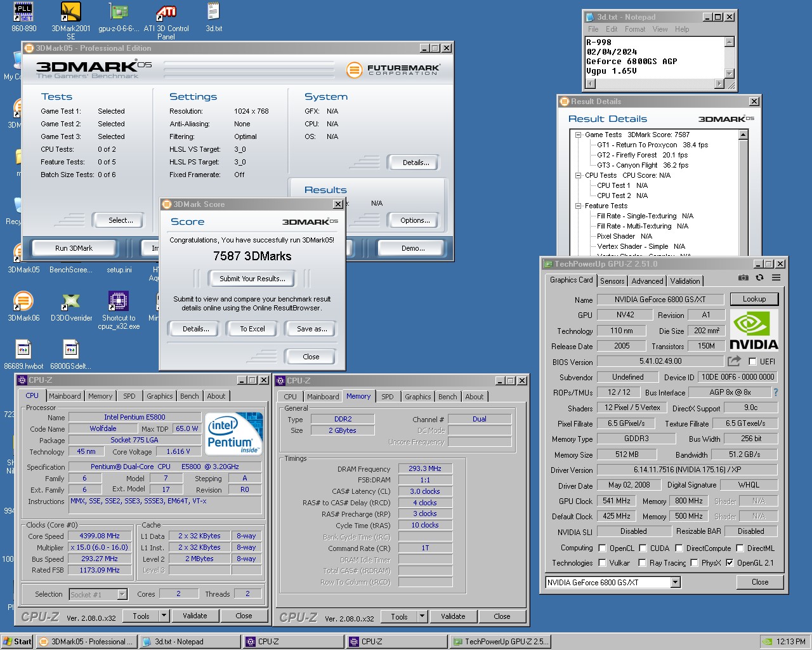Open the File menu in Notepad
Screen dimensions: 812x650
tap(593, 29)
